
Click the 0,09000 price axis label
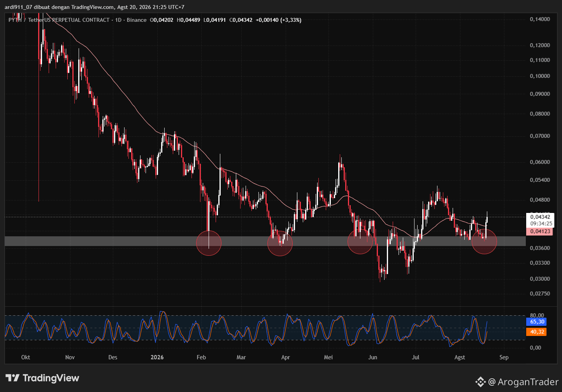click(540, 94)
